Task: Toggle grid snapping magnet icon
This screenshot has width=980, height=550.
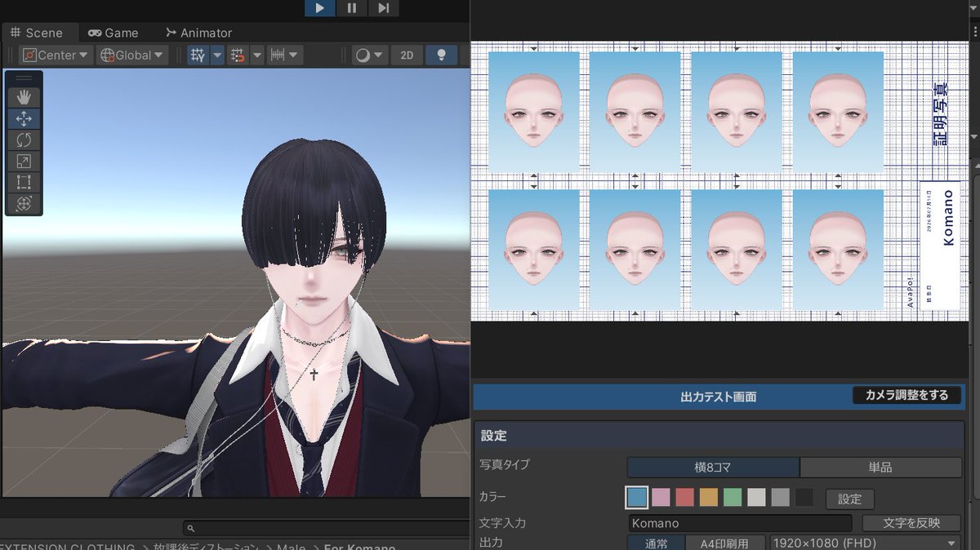Action: click(238, 55)
